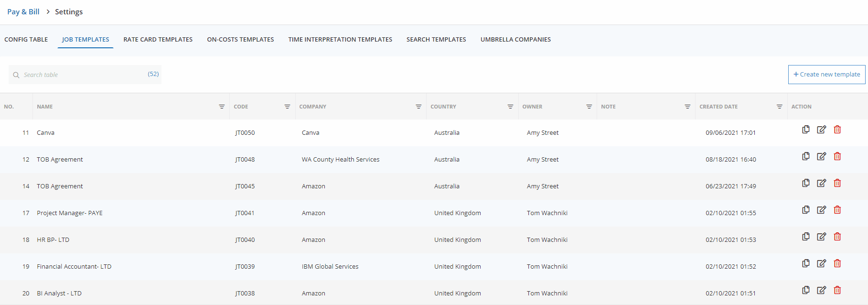Image resolution: width=868 pixels, height=305 pixels.
Task: Click the BI Analyst - LTD name
Action: pyautogui.click(x=59, y=294)
